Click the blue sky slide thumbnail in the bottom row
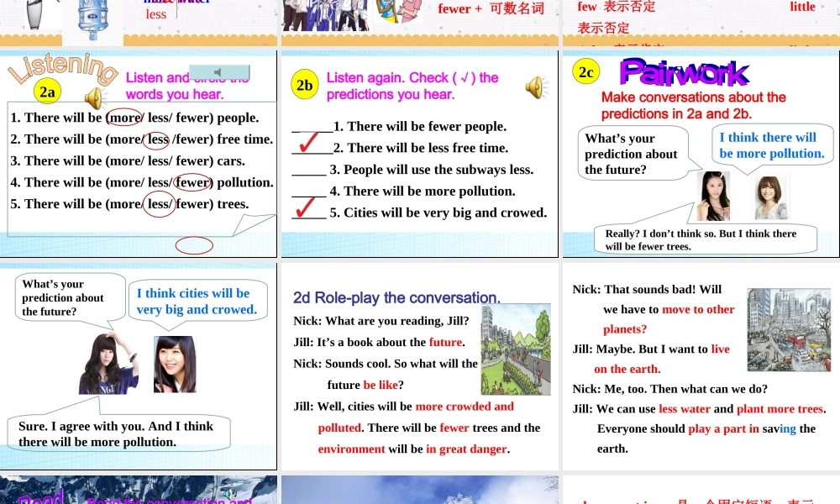This screenshot has width=840, height=504. 419,490
